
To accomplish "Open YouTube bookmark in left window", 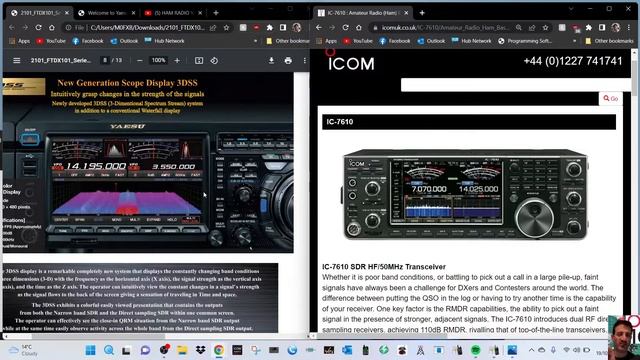I will pos(51,41).
